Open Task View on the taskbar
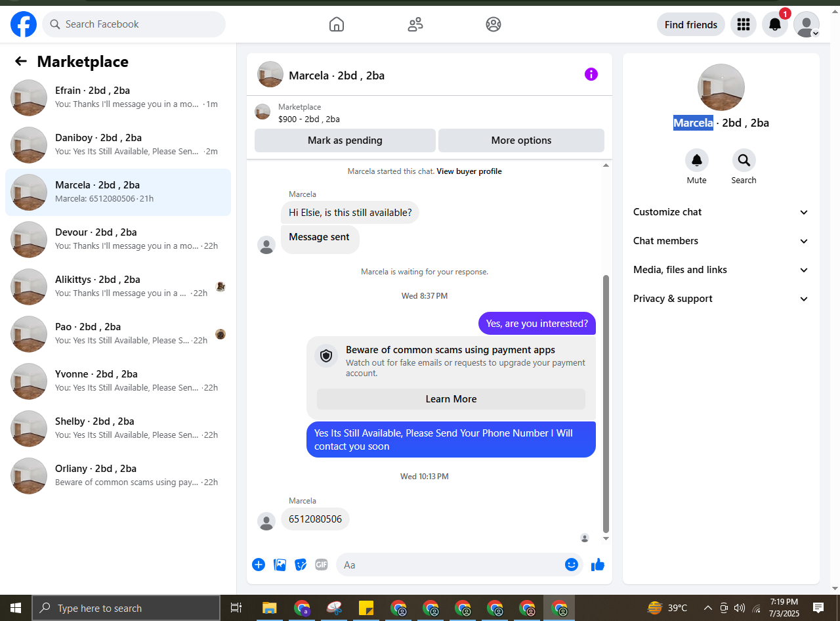 [x=236, y=608]
